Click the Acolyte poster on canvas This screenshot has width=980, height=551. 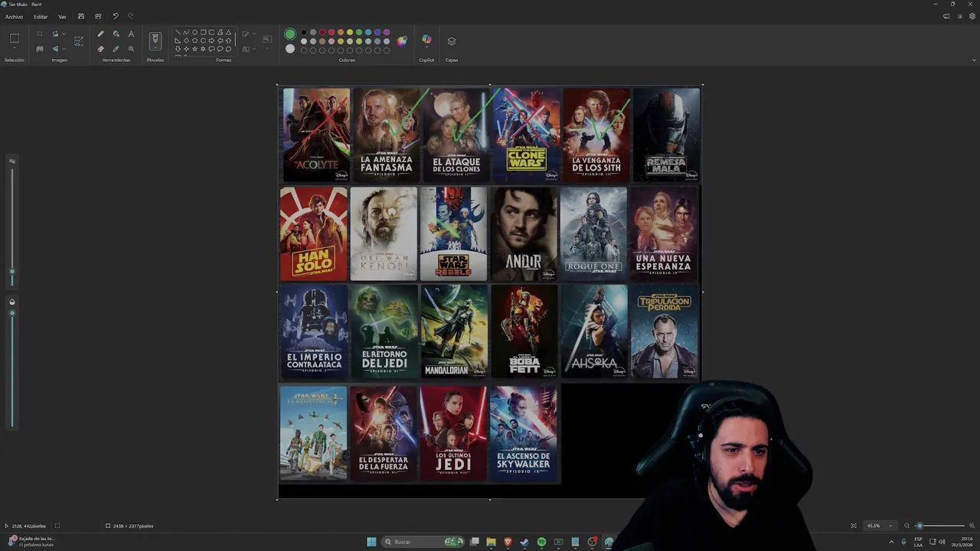[316, 135]
